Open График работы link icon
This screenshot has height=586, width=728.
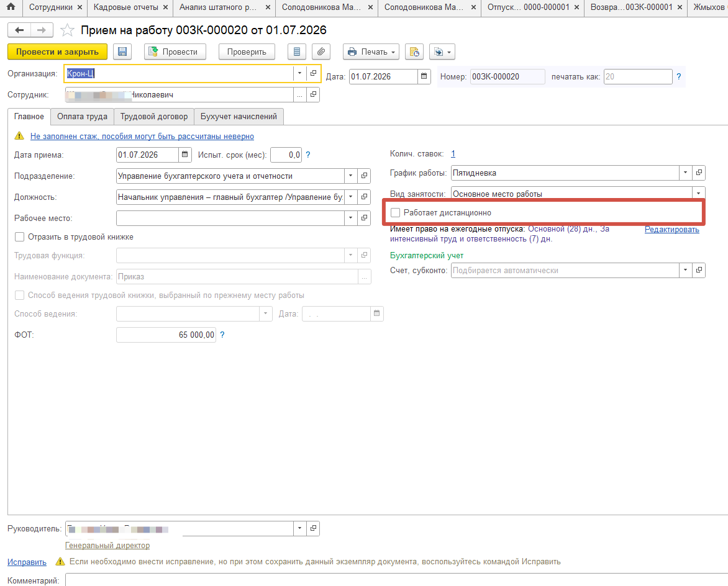699,173
